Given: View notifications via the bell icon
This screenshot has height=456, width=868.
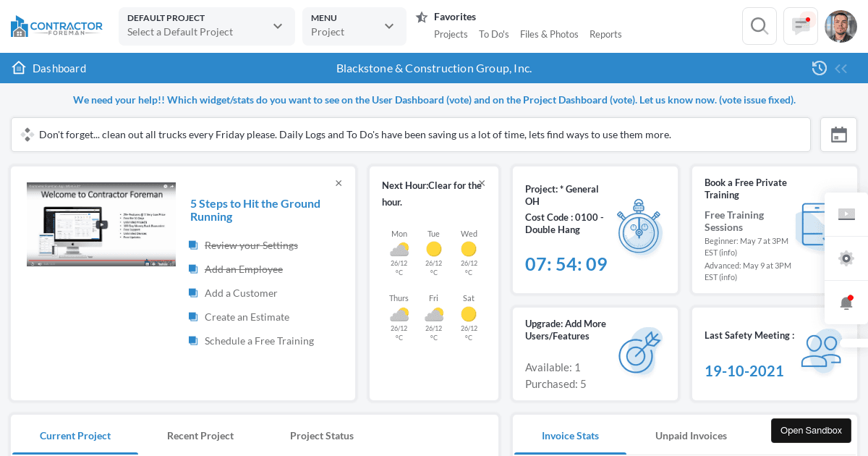Looking at the screenshot, I should (x=846, y=303).
